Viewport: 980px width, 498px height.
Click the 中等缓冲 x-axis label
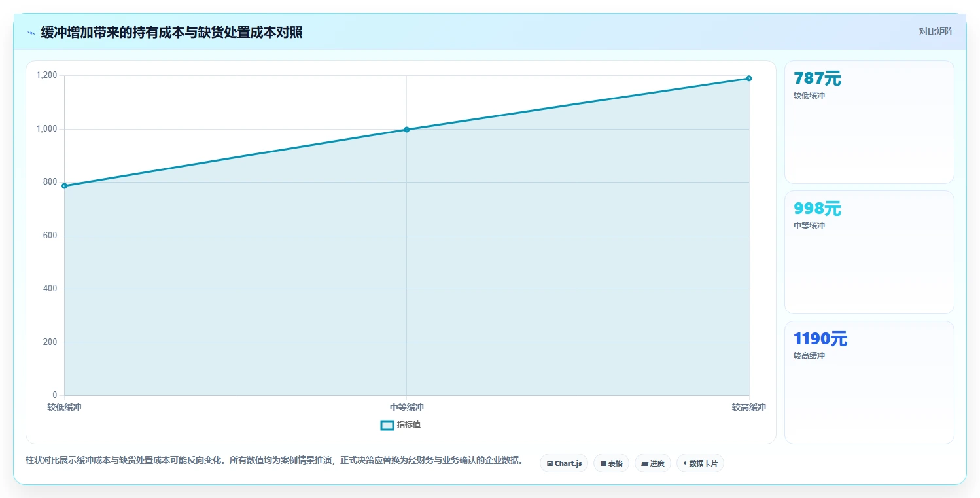tap(407, 407)
